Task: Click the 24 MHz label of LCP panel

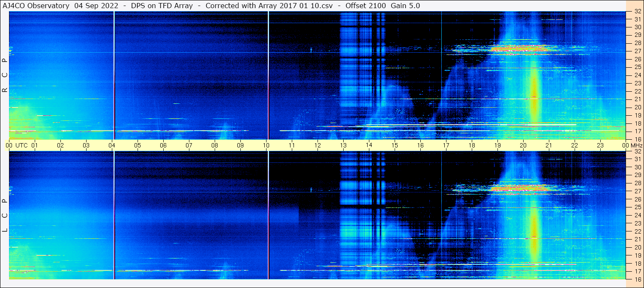Action: (x=637, y=215)
